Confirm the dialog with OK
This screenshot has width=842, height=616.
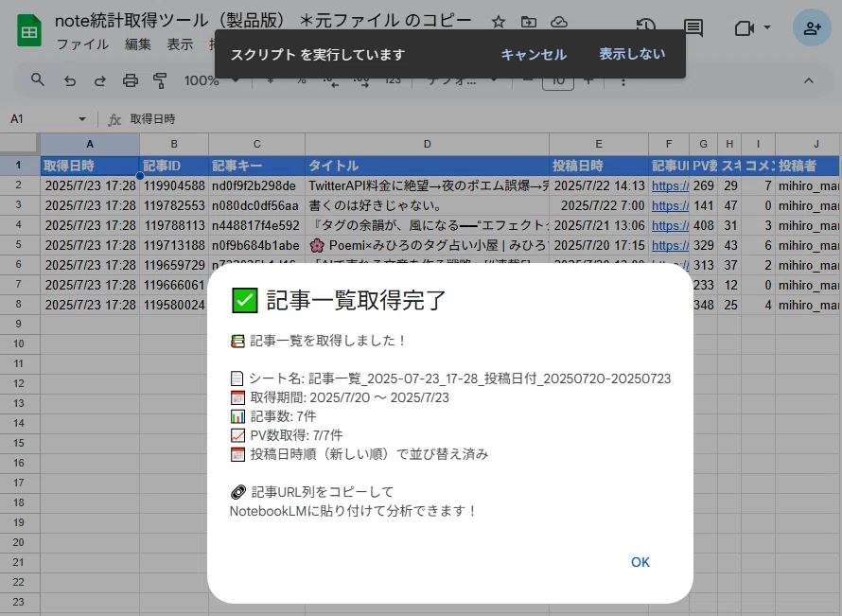[x=640, y=562]
